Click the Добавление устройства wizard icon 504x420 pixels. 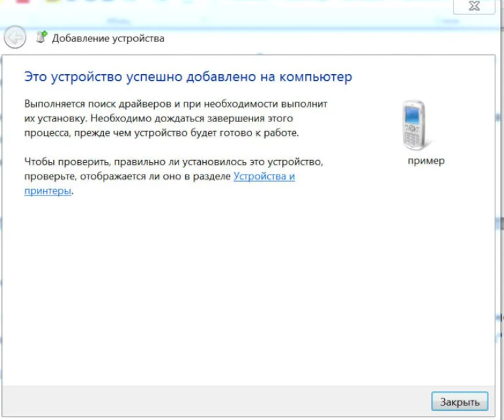[41, 37]
